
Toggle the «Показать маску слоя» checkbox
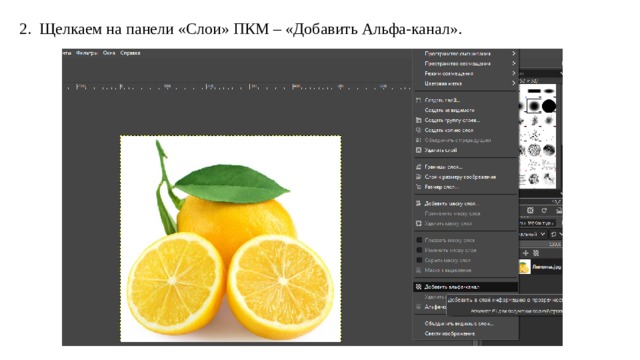pos(419,240)
